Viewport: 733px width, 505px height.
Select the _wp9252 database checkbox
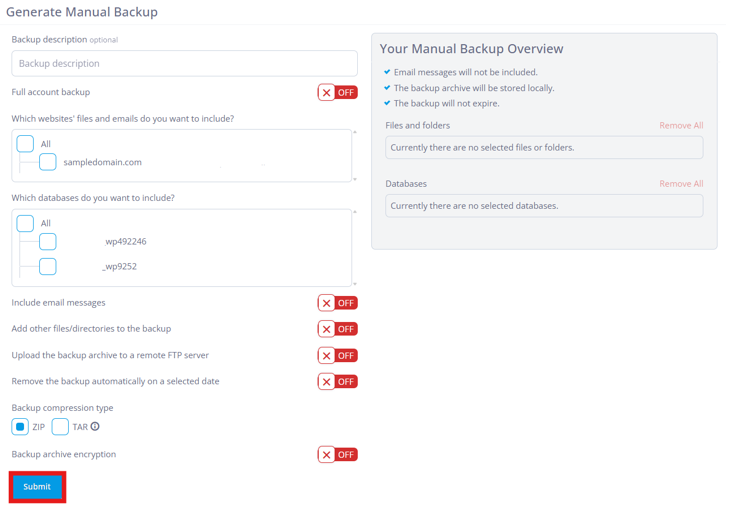coord(48,267)
